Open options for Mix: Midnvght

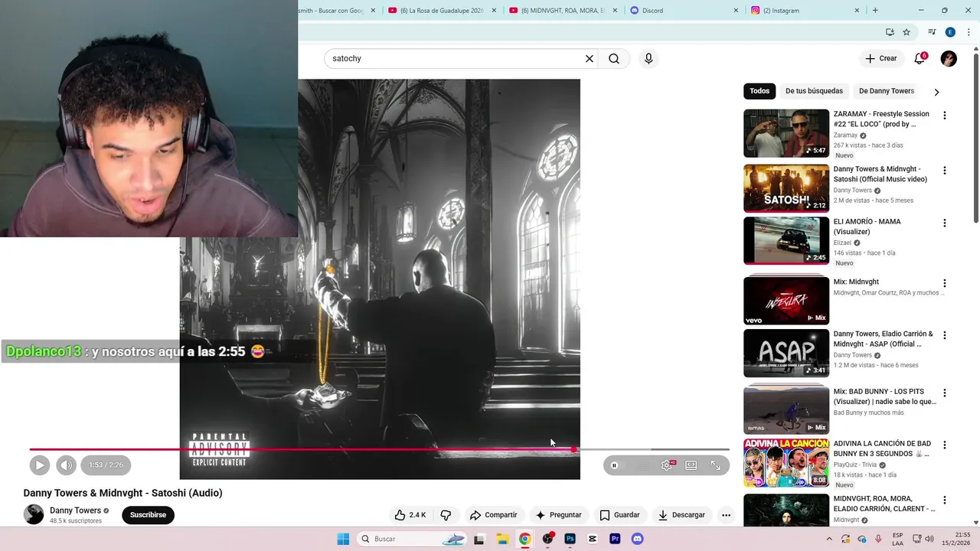pyautogui.click(x=944, y=283)
